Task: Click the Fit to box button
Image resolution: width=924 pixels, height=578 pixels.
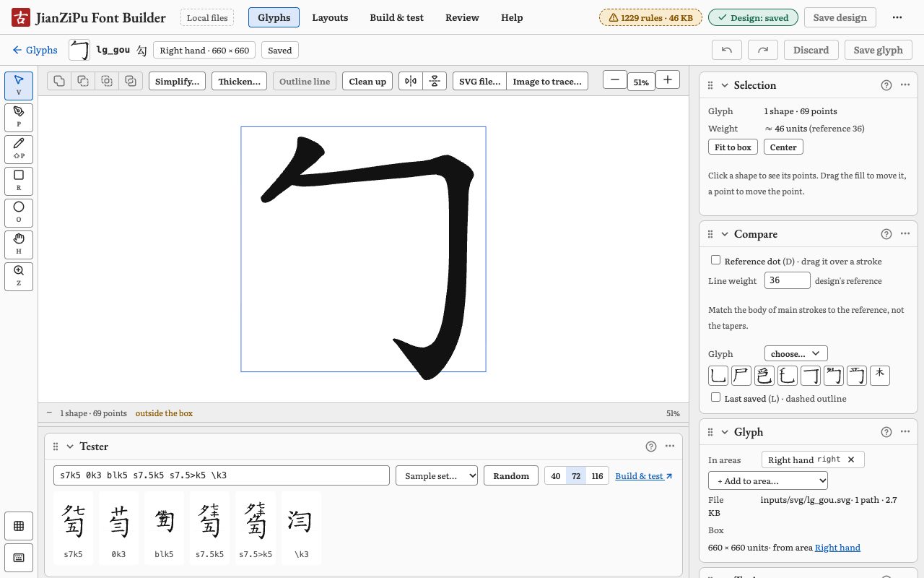Action: (733, 147)
